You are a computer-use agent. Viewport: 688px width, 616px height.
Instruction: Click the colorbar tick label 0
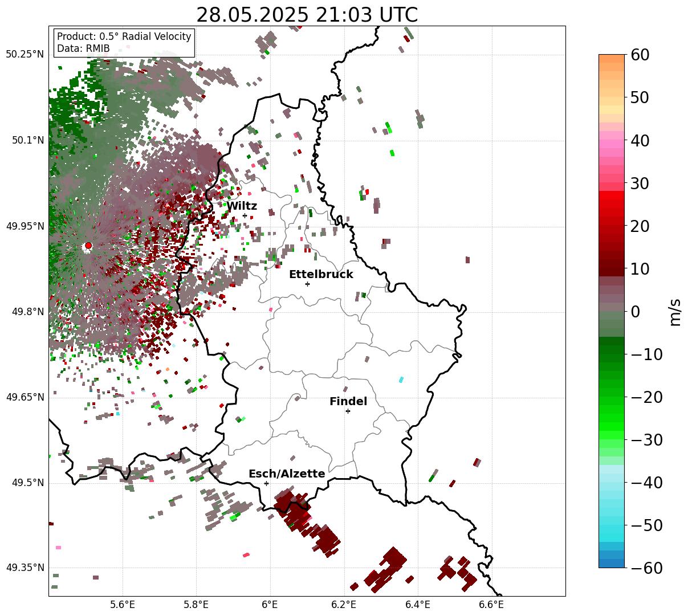[x=635, y=312]
